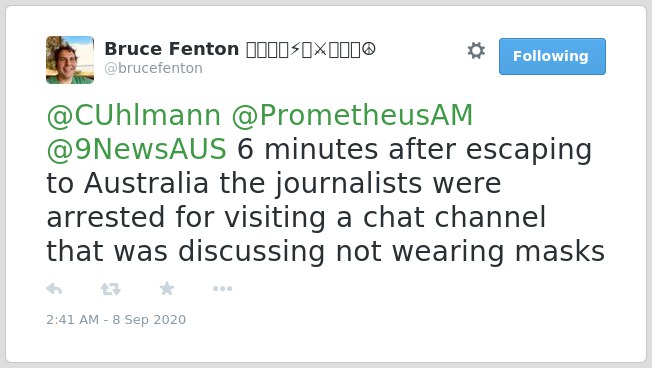
Task: Click Bruce Fenton's profile avatar
Action: pyautogui.click(x=70, y=60)
